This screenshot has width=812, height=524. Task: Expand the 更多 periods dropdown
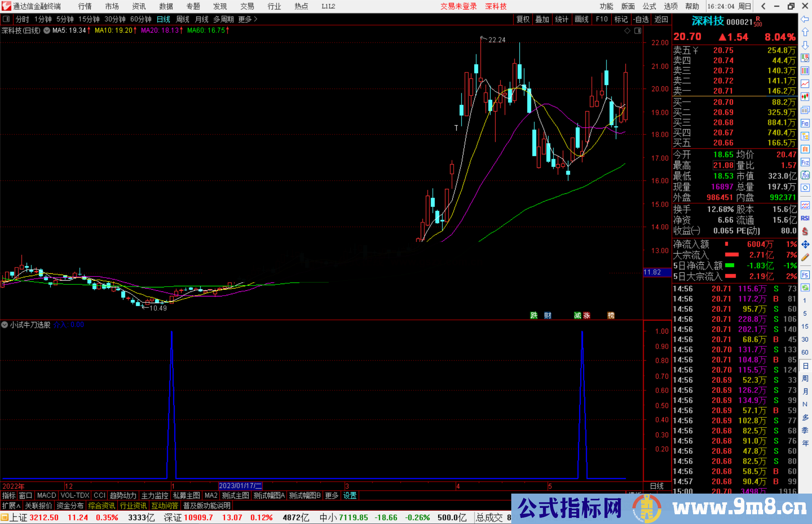click(248, 19)
